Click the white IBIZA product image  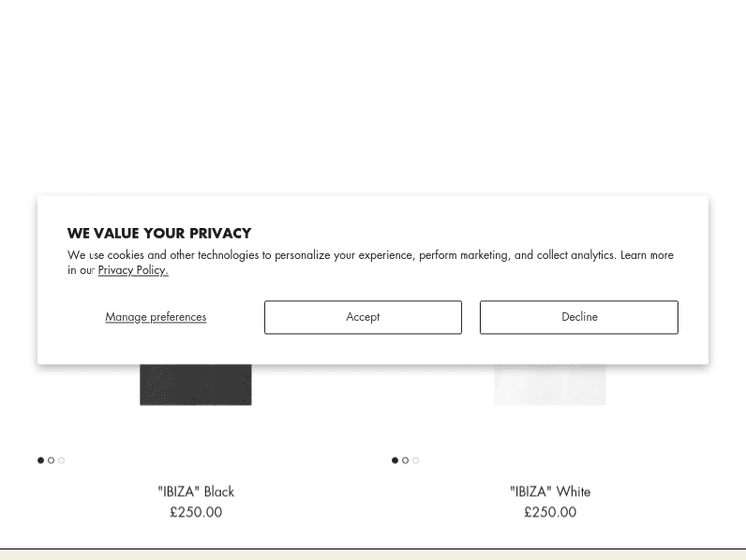pos(550,385)
